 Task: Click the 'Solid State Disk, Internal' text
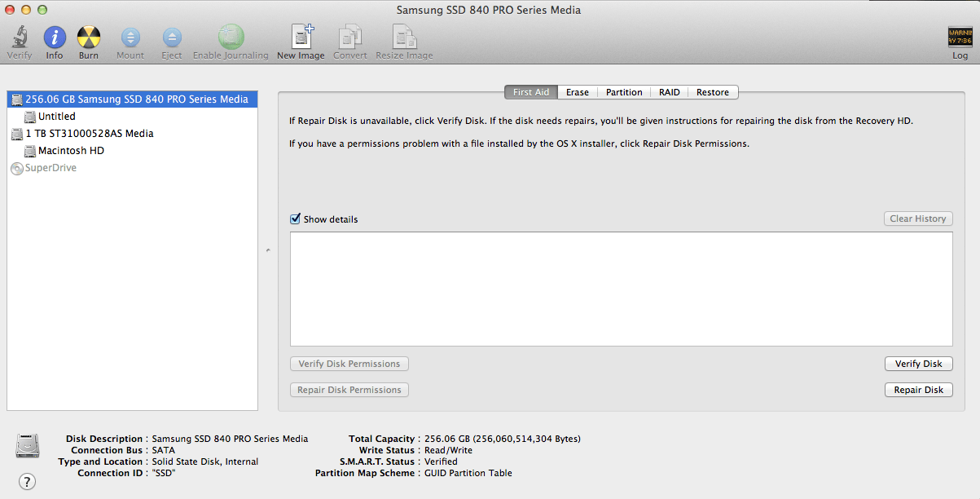pyautogui.click(x=205, y=461)
